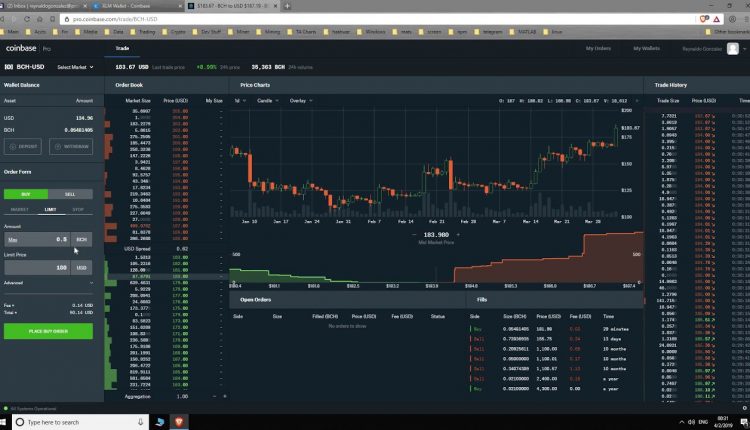This screenshot has width=750, height=430.
Task: Open the blue app icon next to taskbar search
Action: coord(160,422)
